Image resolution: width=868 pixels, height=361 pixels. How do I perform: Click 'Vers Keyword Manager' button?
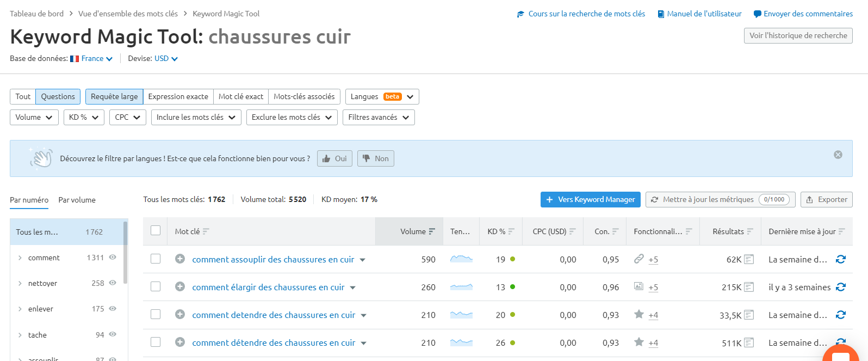591,199
